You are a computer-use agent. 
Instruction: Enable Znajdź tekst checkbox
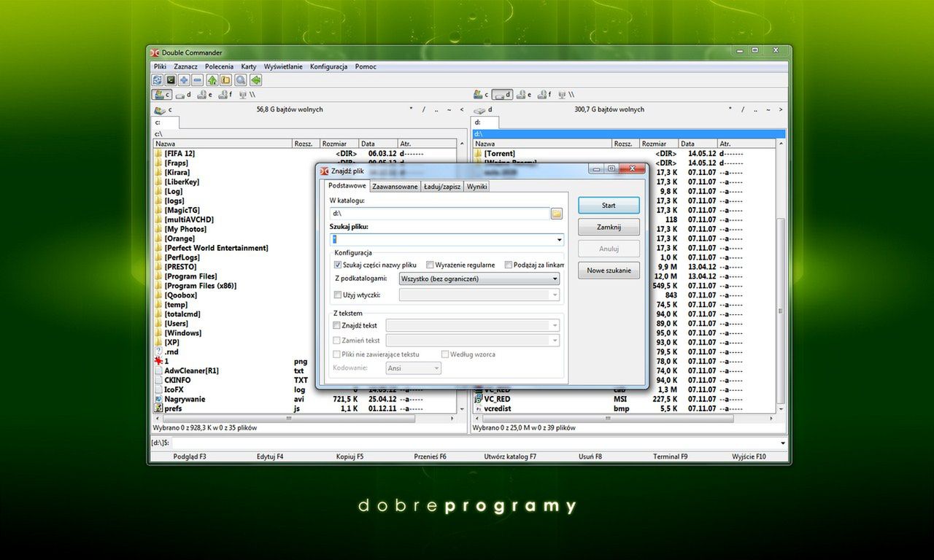[x=337, y=325]
